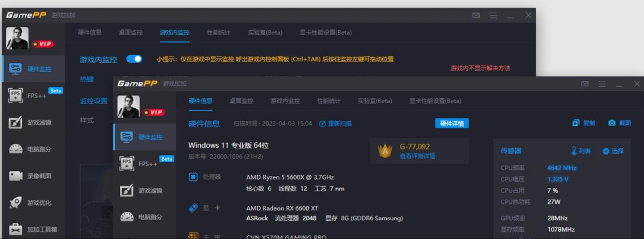Screen dimensions: 644x239
Task: Click 扫描时间 2023-04-03 15:04 text
Action: point(273,124)
